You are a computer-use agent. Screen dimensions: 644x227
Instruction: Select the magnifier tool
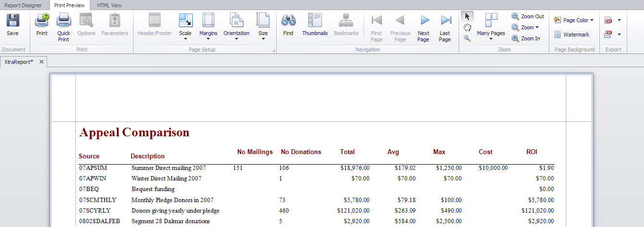tap(467, 38)
